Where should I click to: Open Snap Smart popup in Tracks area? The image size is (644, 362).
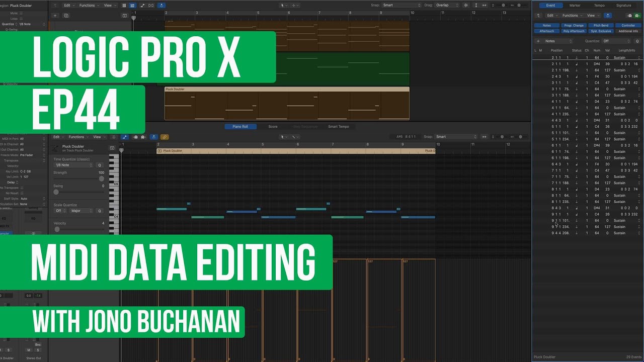(x=401, y=6)
